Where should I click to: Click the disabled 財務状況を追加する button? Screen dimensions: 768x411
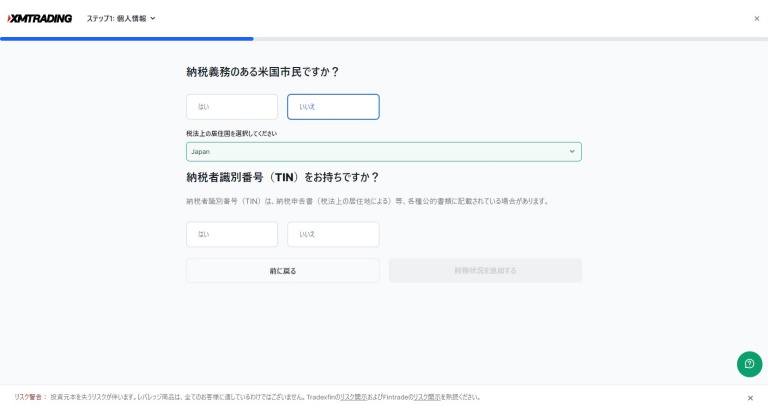coord(485,270)
